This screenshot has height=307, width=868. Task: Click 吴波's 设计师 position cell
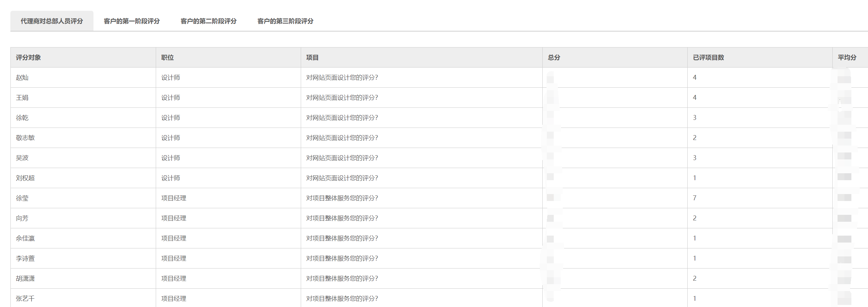click(x=171, y=158)
